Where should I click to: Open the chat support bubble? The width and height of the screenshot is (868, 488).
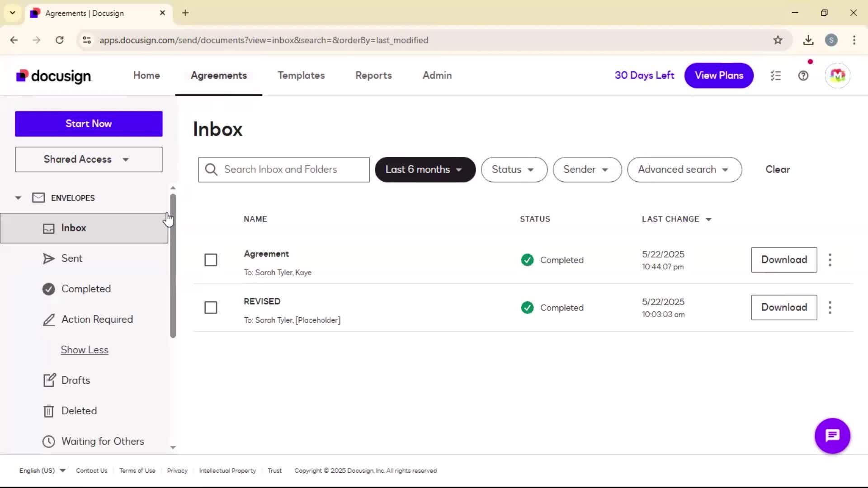tap(832, 436)
